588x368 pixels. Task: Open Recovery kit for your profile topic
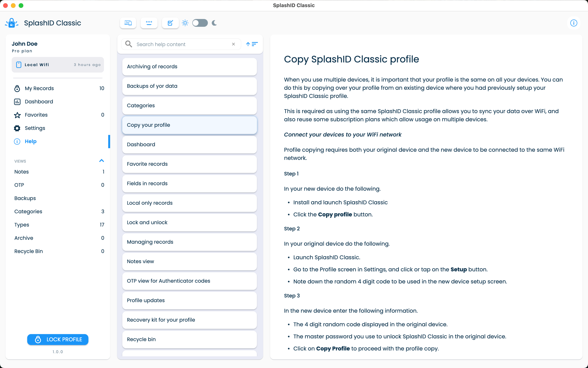coord(189,320)
